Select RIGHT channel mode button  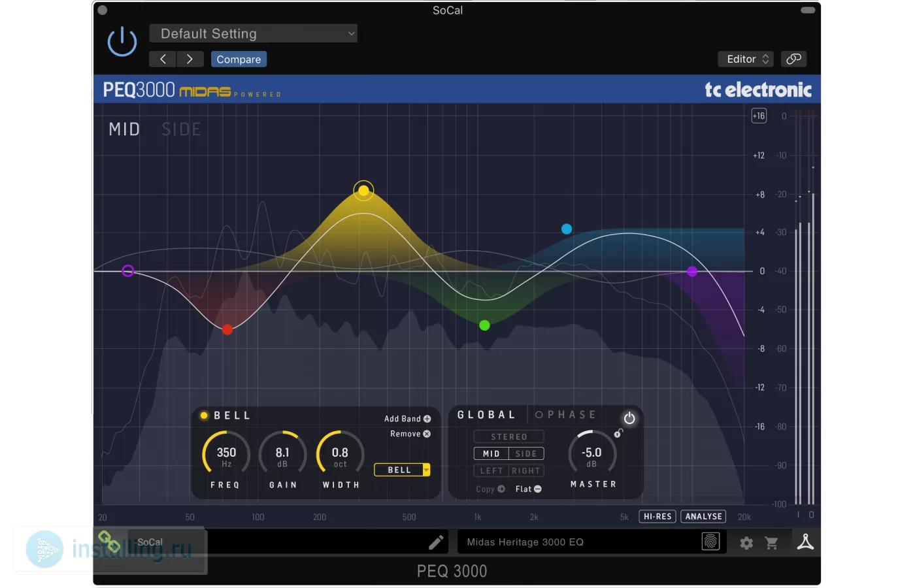click(526, 470)
